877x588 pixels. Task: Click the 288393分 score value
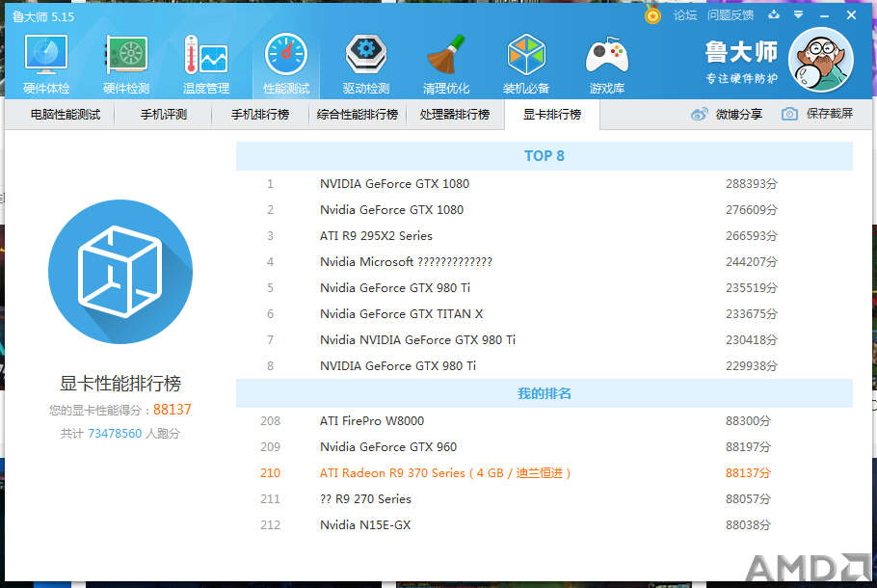pos(752,183)
